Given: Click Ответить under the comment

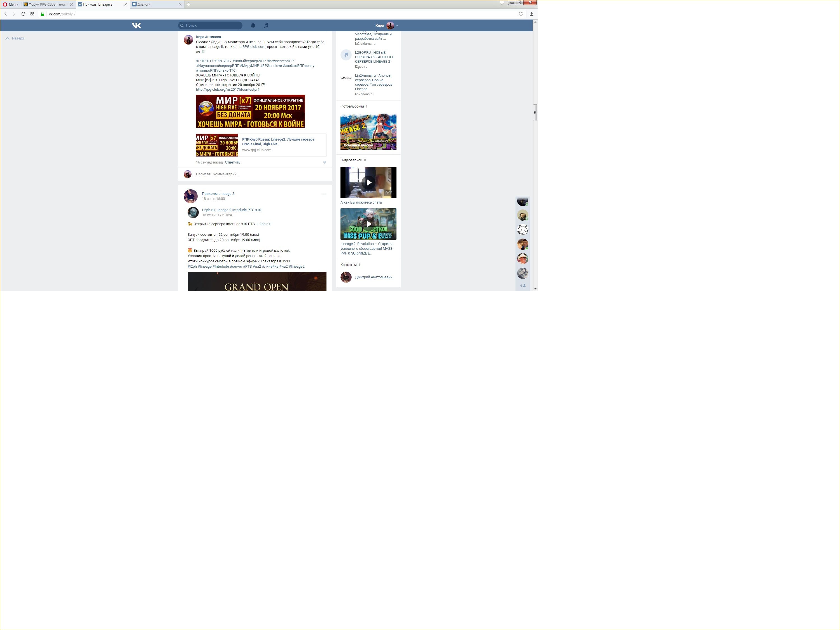Looking at the screenshot, I should [x=232, y=162].
